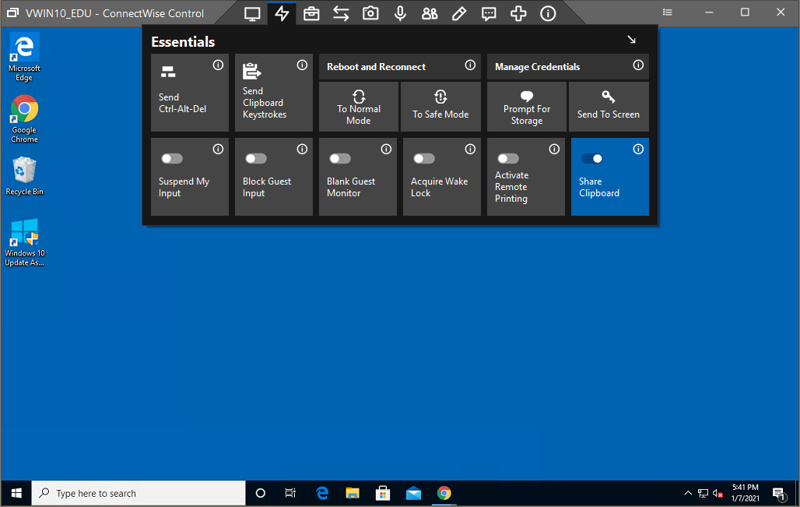Click the Type here to search box

click(139, 493)
